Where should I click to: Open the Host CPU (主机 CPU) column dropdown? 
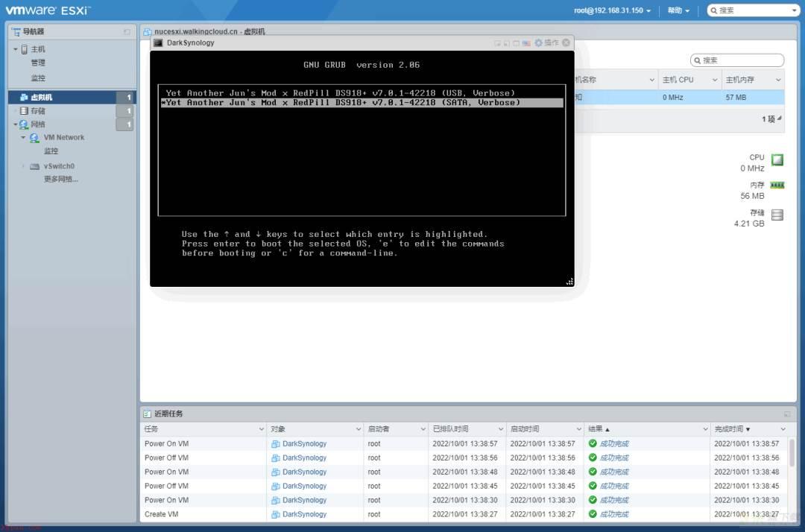[715, 80]
